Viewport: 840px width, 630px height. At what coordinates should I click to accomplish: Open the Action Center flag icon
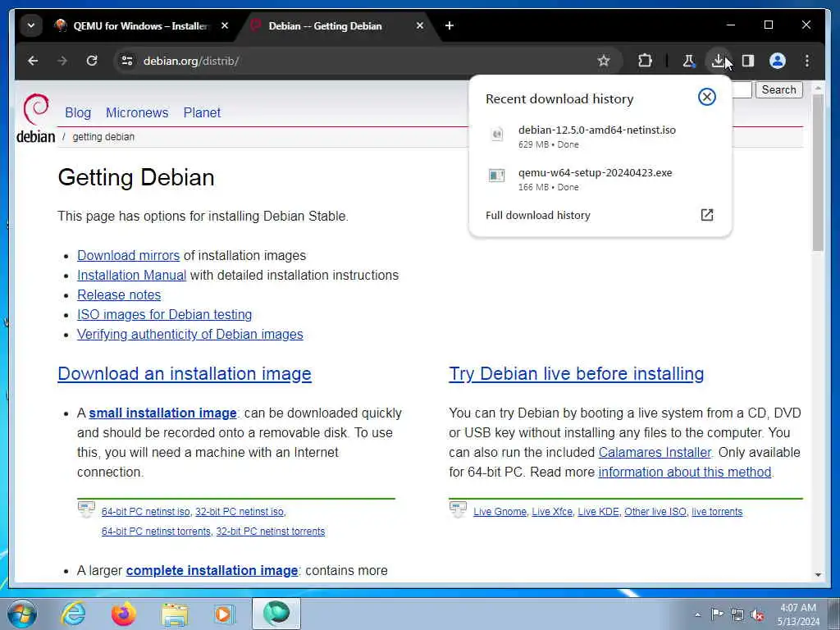pos(717,614)
